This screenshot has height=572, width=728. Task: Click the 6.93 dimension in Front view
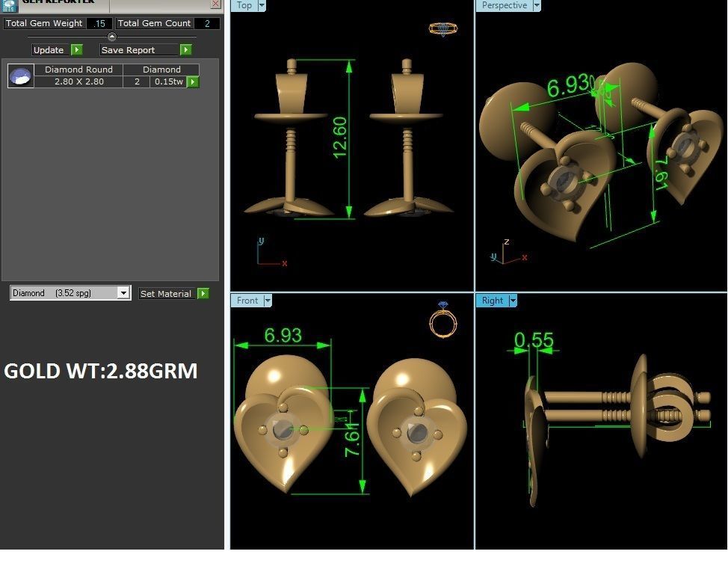coord(283,335)
